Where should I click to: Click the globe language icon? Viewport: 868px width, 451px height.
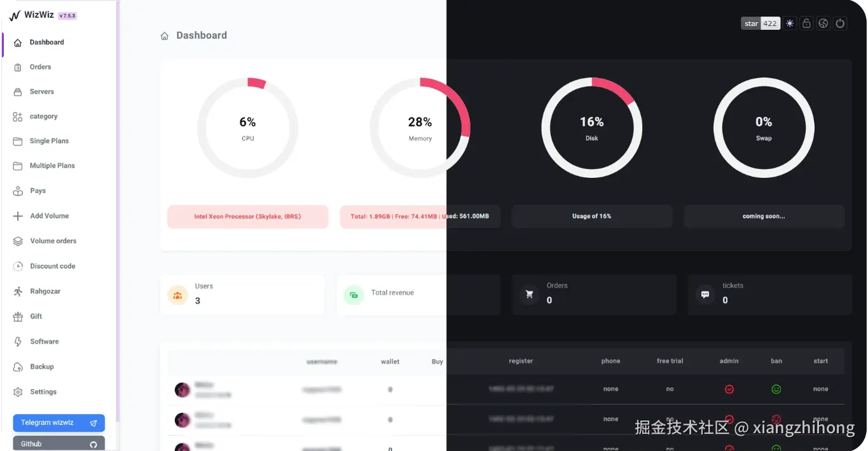point(823,24)
